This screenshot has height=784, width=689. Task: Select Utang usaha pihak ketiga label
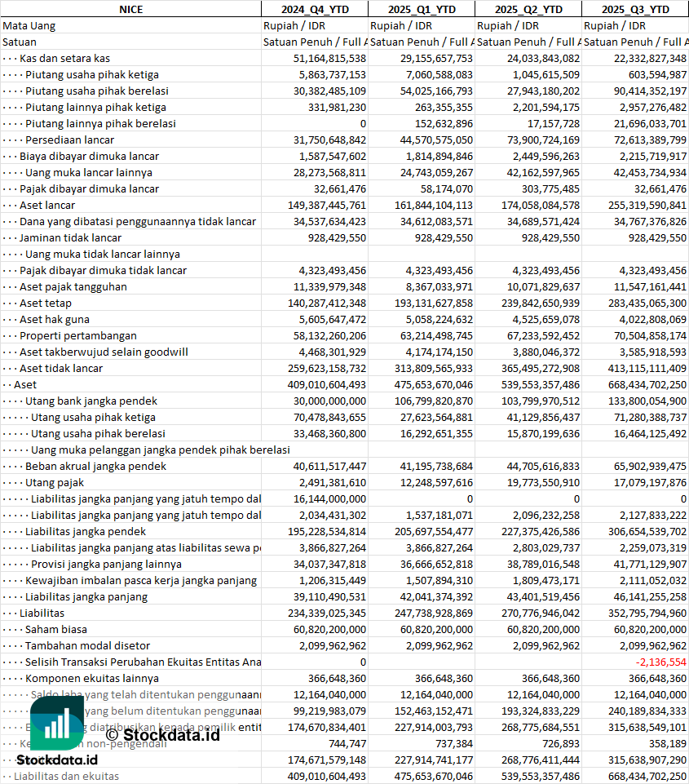point(94,418)
